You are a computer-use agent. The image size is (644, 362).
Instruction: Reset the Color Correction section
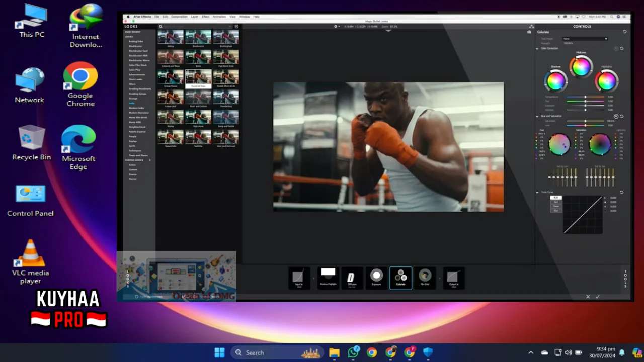(622, 49)
